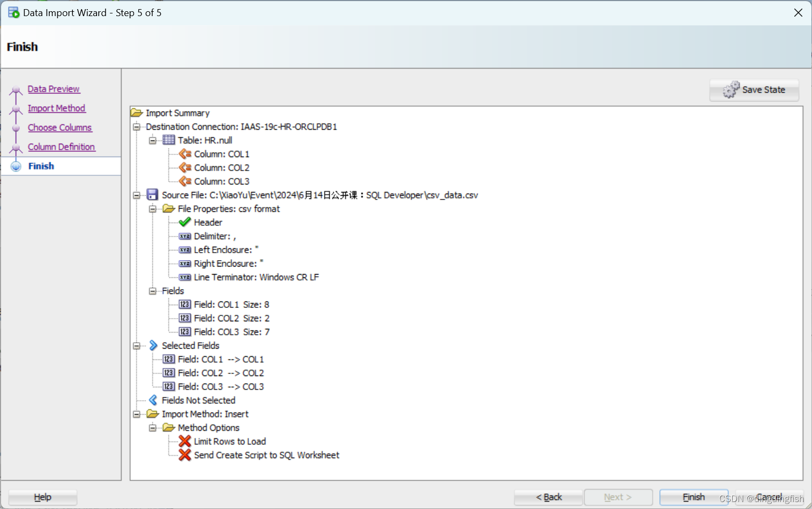Click the Selected Fields arrow icon
812x509 pixels.
pos(153,345)
